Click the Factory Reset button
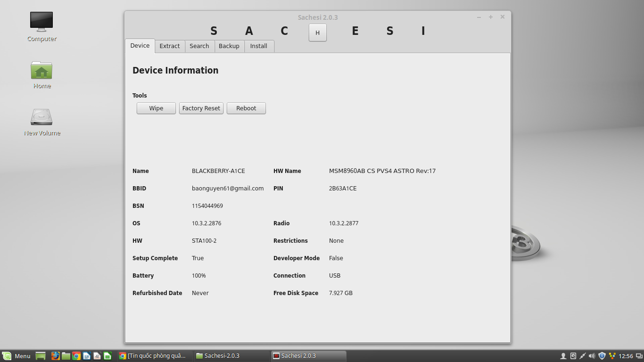Screen dimensions: 644x362 click(201, 108)
